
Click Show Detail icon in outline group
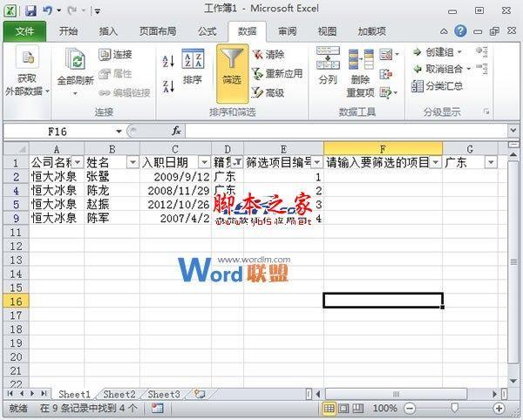(x=482, y=51)
